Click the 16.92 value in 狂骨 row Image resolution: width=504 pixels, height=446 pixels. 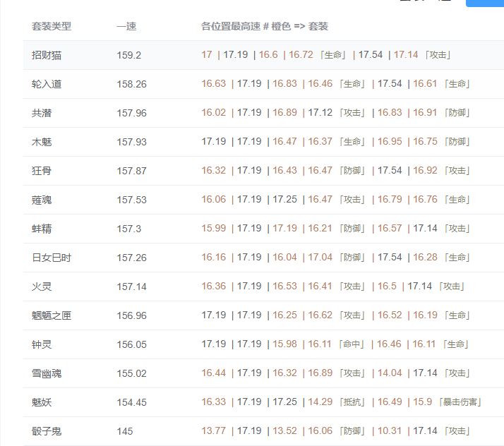[425, 170]
